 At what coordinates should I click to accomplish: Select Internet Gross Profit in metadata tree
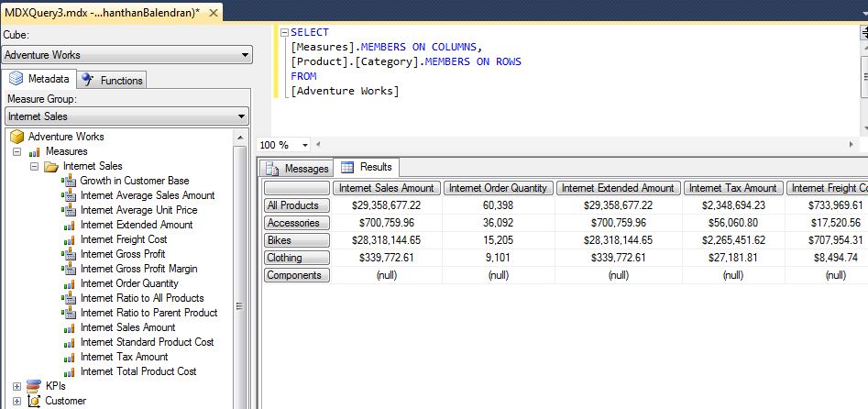click(x=122, y=254)
